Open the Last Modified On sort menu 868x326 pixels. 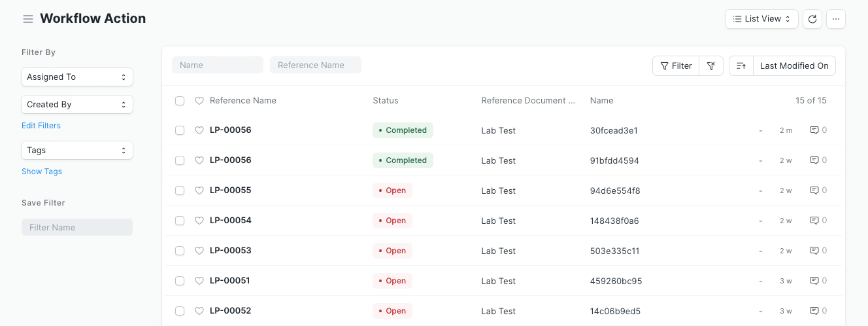tap(794, 65)
